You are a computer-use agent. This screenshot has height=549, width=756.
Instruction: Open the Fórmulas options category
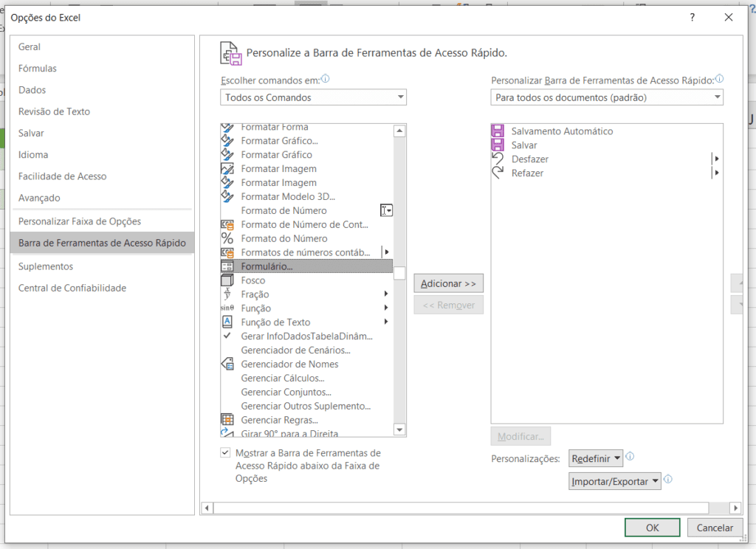click(x=38, y=69)
